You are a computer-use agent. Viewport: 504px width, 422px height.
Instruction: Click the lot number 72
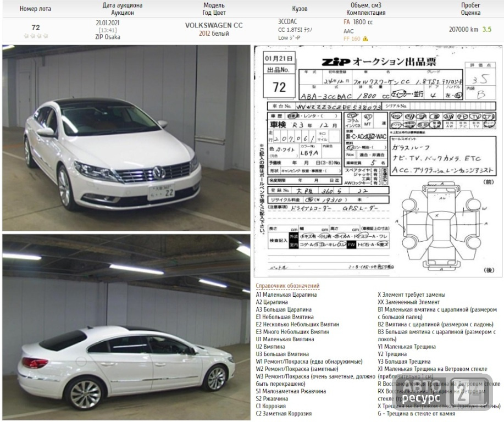pos(36,27)
